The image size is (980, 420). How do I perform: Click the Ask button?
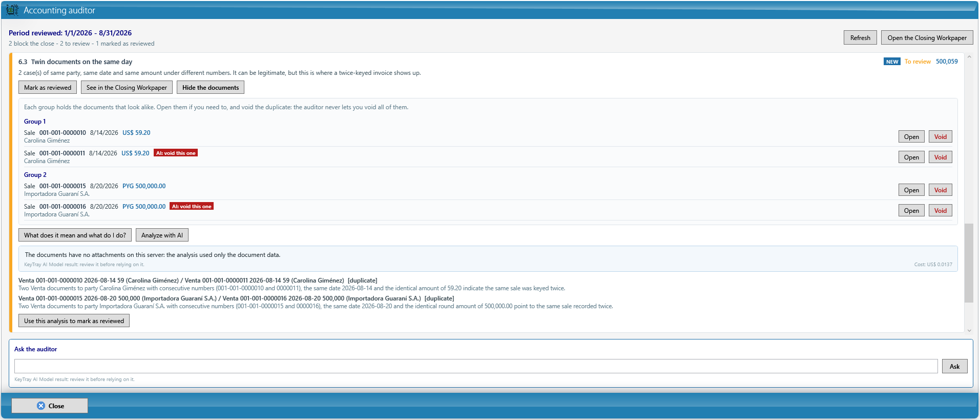(954, 366)
